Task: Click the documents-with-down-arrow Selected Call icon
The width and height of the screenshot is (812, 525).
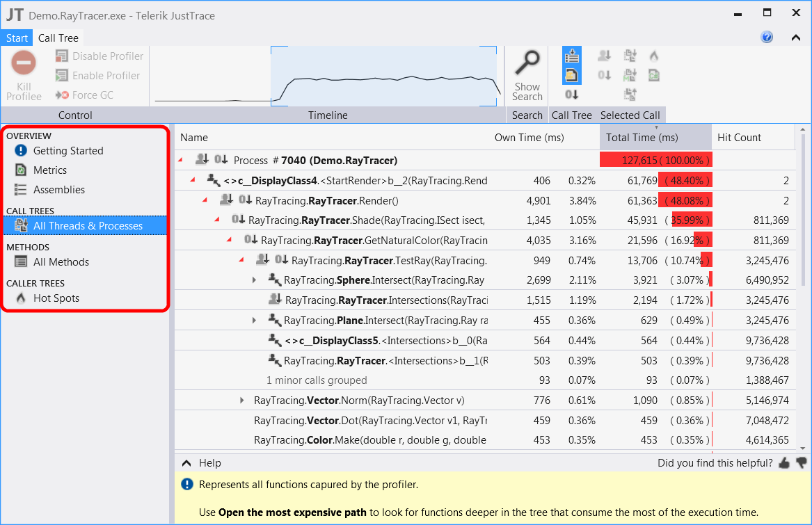Action: (x=630, y=56)
